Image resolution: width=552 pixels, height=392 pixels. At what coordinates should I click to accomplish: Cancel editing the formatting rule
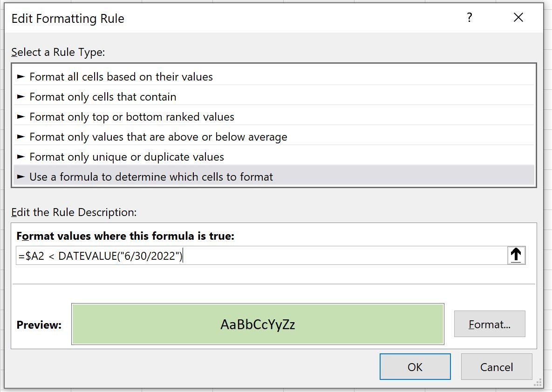tap(497, 367)
